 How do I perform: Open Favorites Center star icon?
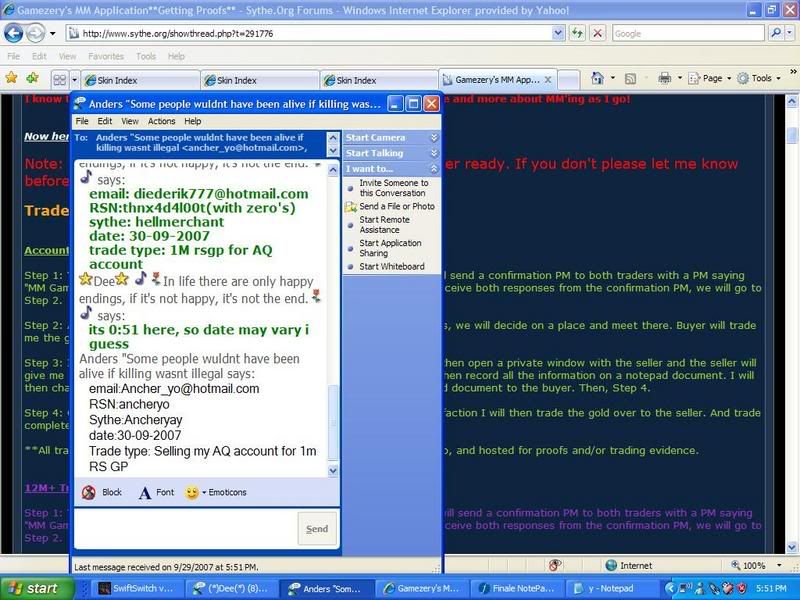[11, 78]
